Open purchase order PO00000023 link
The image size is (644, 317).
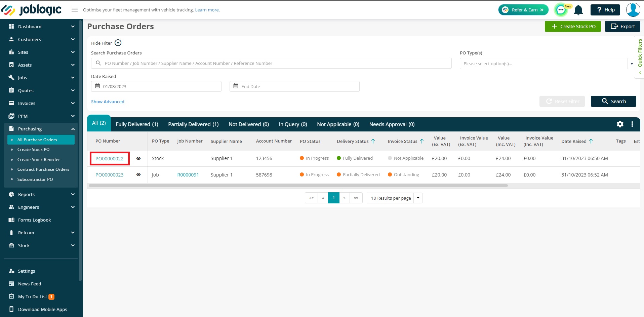[x=109, y=175]
